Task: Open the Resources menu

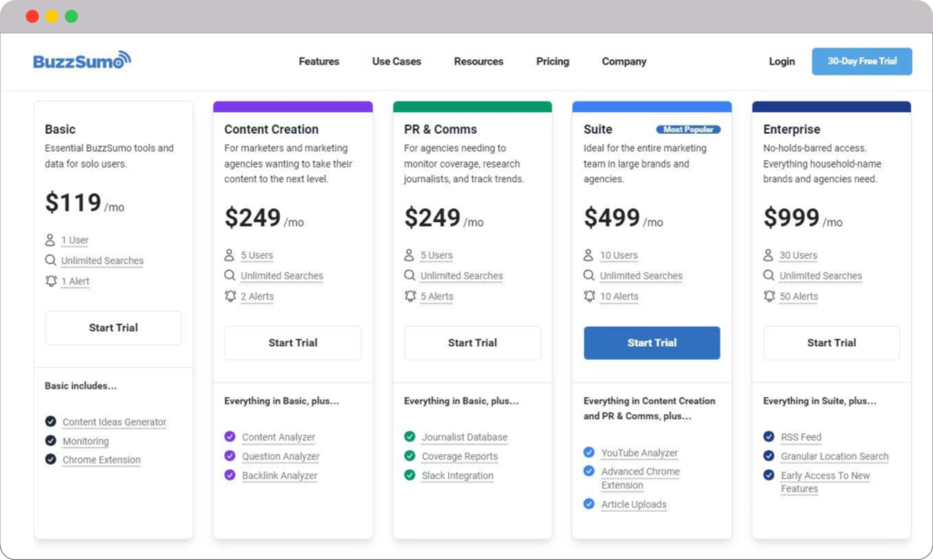Action: [x=478, y=61]
